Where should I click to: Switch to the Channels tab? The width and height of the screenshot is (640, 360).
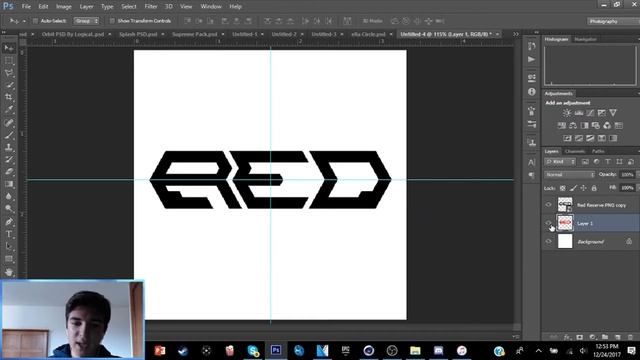(x=575, y=151)
